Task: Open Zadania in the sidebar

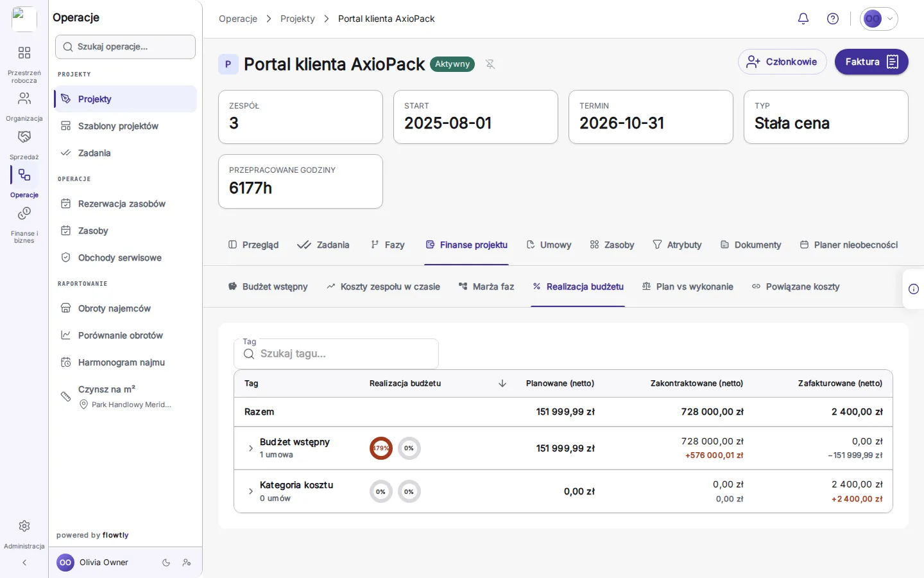Action: (126, 153)
